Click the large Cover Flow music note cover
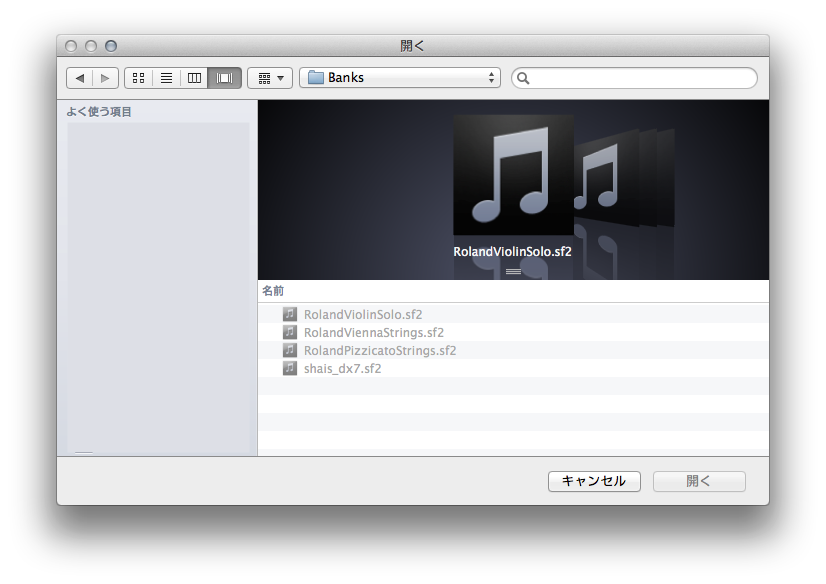The height and width of the screenshot is (584, 826). pos(514,175)
